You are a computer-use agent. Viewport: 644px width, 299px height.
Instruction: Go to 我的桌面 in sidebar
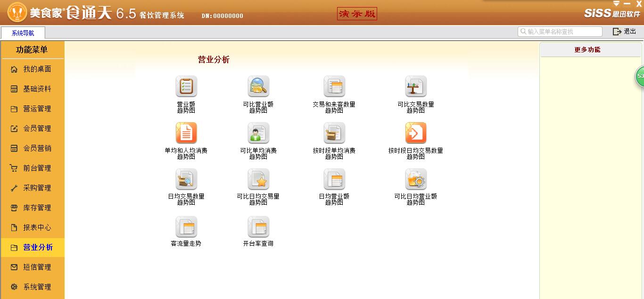coord(32,69)
